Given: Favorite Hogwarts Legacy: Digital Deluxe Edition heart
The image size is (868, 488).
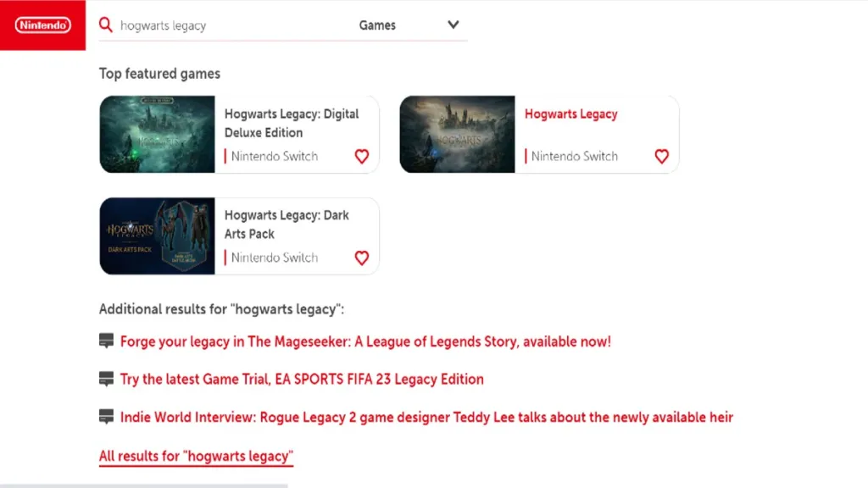Looking at the screenshot, I should coord(361,157).
